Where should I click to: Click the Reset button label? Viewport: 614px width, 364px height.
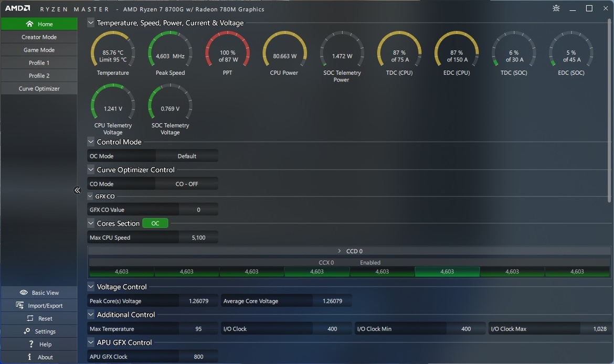coord(46,318)
